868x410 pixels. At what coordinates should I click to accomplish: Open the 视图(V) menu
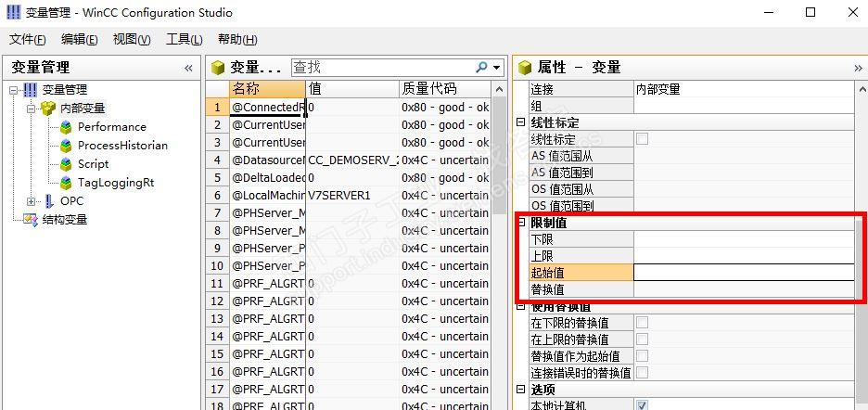pos(132,39)
